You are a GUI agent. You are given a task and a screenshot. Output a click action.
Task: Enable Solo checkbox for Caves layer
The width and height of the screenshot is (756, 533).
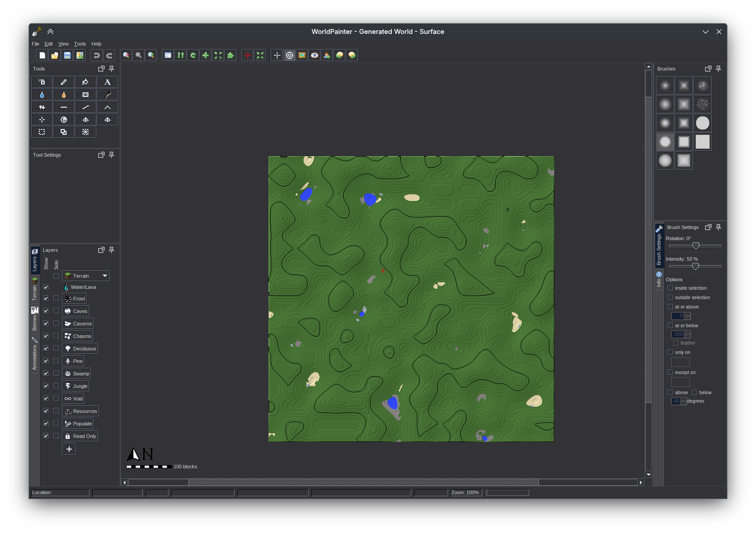[x=56, y=311]
